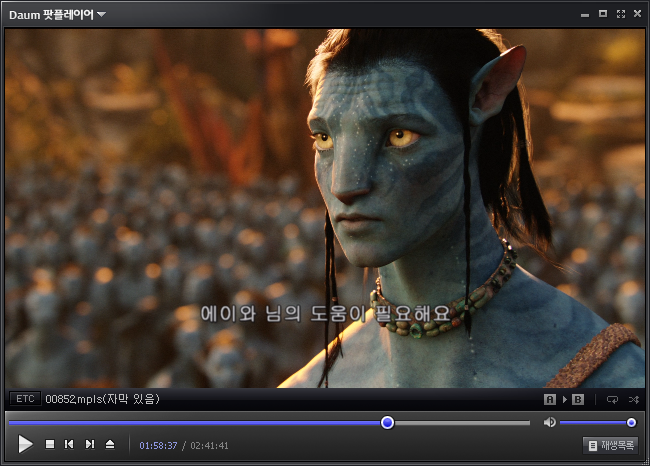Open the 재생목록 playlist button
Image resolution: width=650 pixels, height=466 pixels.
611,445
